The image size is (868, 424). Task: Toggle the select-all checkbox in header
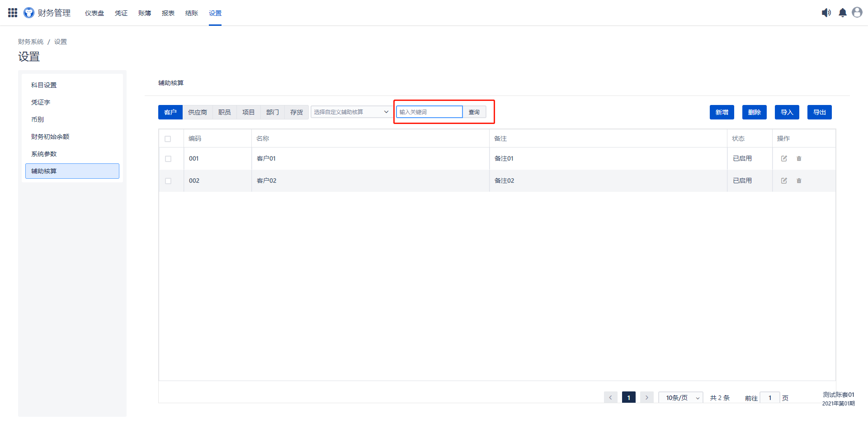point(168,139)
